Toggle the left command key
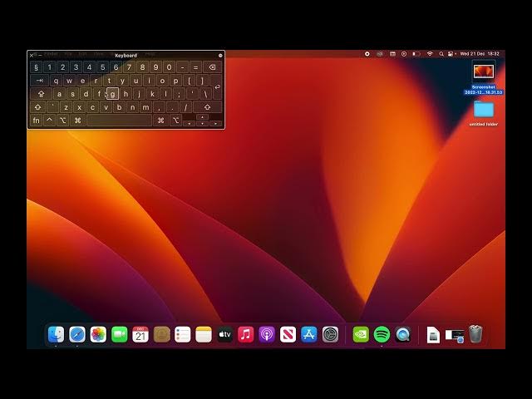This screenshot has width=532, height=399. 77,120
